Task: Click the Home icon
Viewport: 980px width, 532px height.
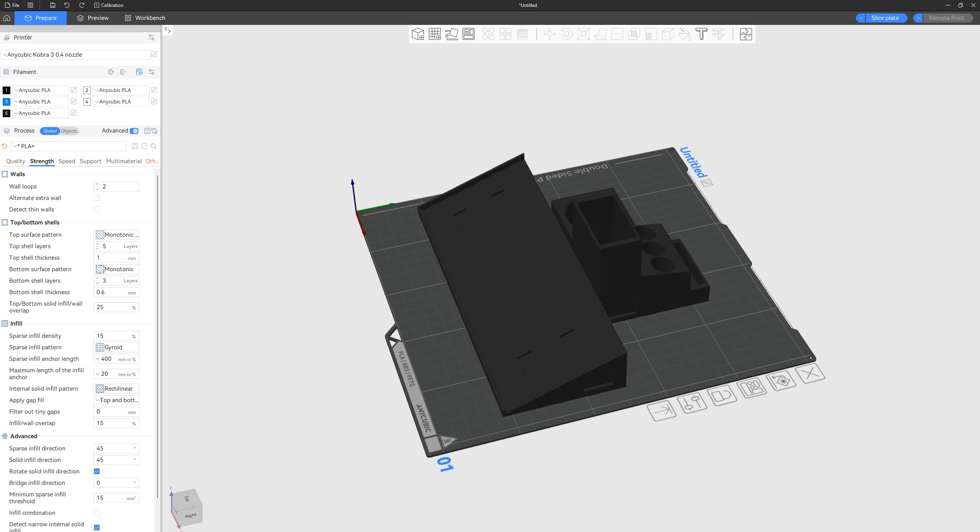Action: tap(7, 18)
